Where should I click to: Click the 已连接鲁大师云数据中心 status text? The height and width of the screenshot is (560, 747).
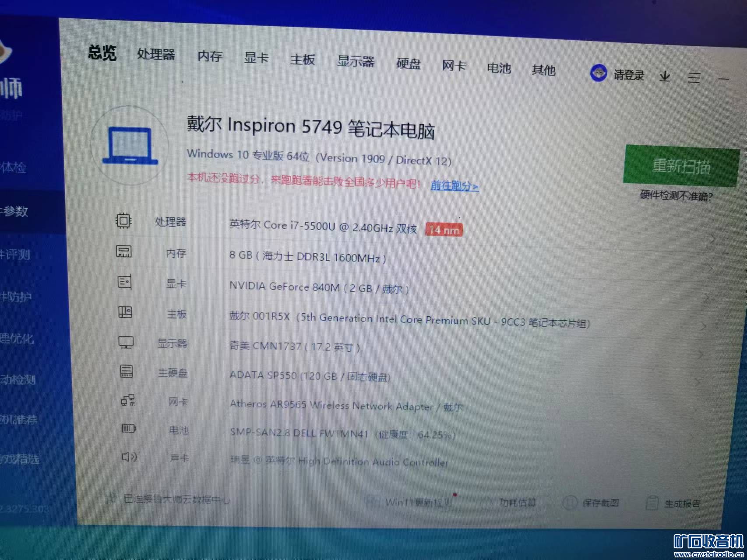177,499
